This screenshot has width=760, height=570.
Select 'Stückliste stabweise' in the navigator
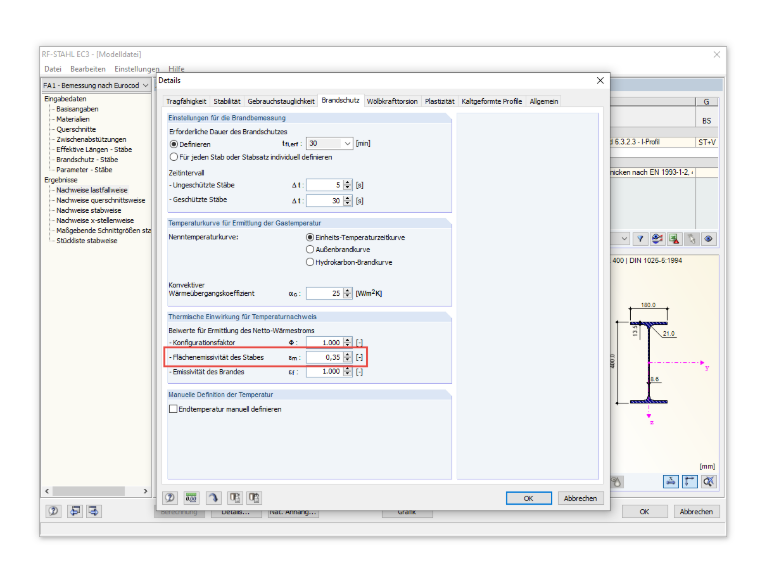86,240
